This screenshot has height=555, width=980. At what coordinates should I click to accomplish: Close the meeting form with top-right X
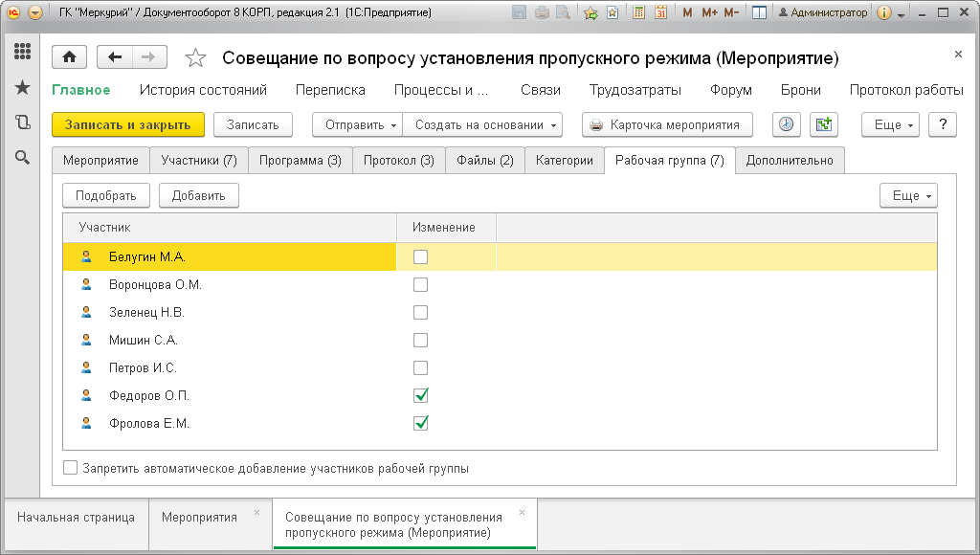point(958,55)
